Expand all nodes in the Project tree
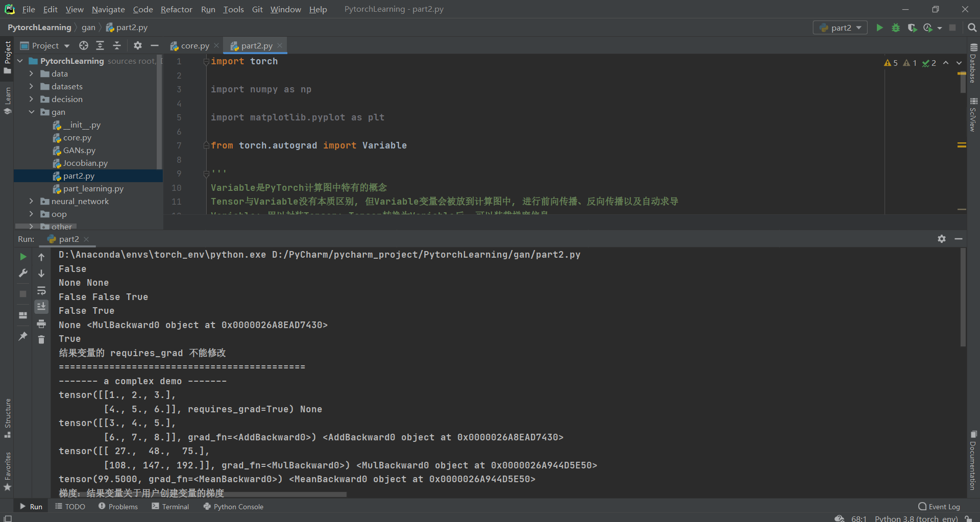 [100, 45]
